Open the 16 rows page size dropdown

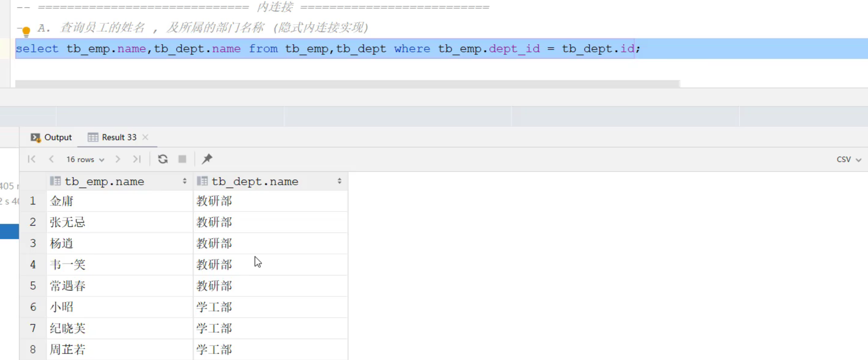(85, 159)
